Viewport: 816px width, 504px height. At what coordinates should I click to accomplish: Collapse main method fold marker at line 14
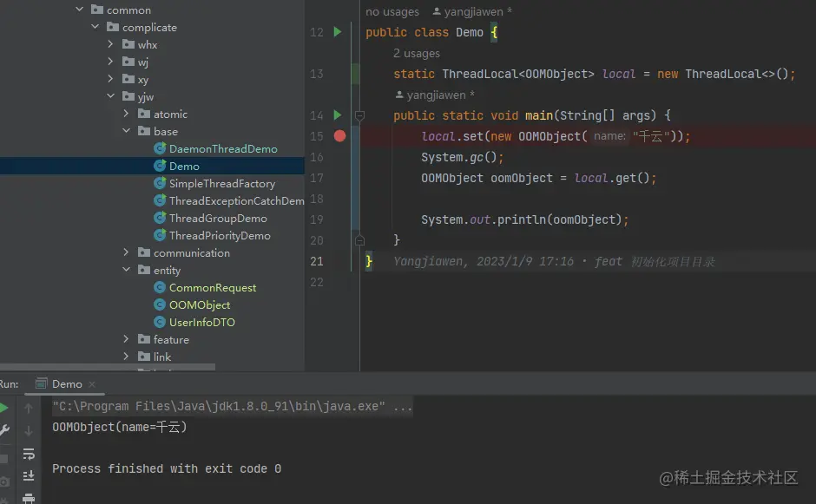359,115
